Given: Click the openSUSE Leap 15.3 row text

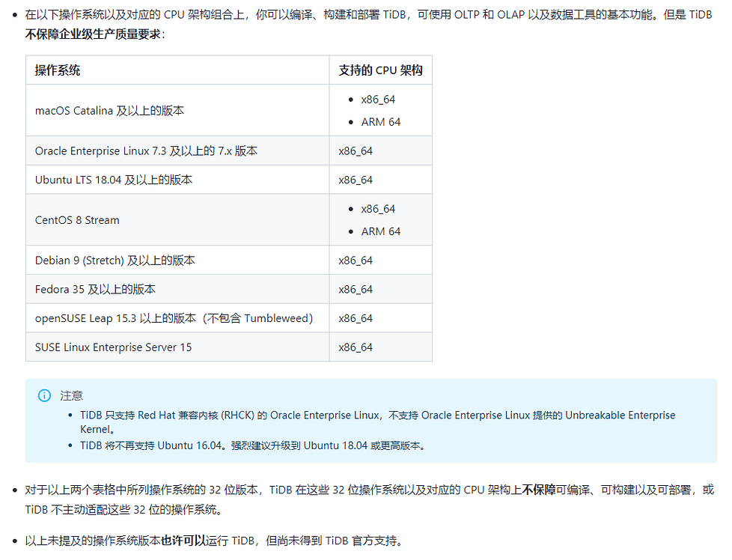Looking at the screenshot, I should [174, 318].
